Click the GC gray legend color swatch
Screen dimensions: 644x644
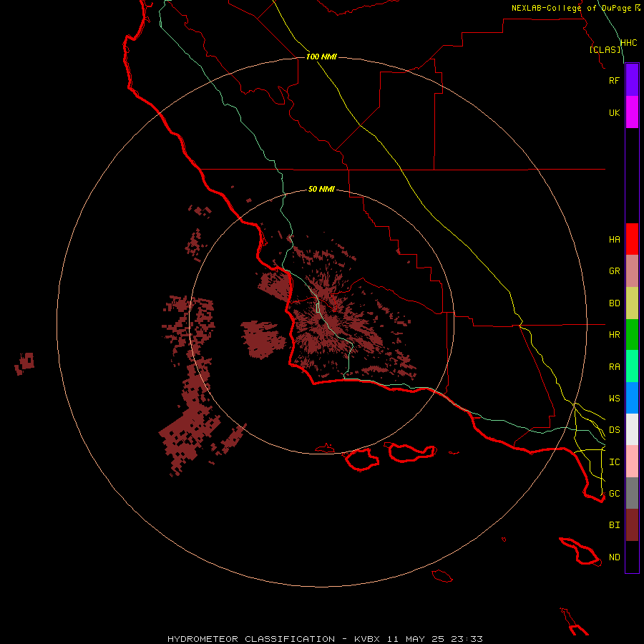(632, 493)
